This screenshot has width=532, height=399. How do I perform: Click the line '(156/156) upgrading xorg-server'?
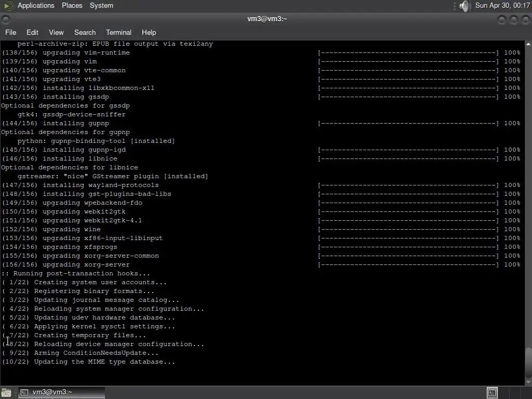(x=66, y=264)
